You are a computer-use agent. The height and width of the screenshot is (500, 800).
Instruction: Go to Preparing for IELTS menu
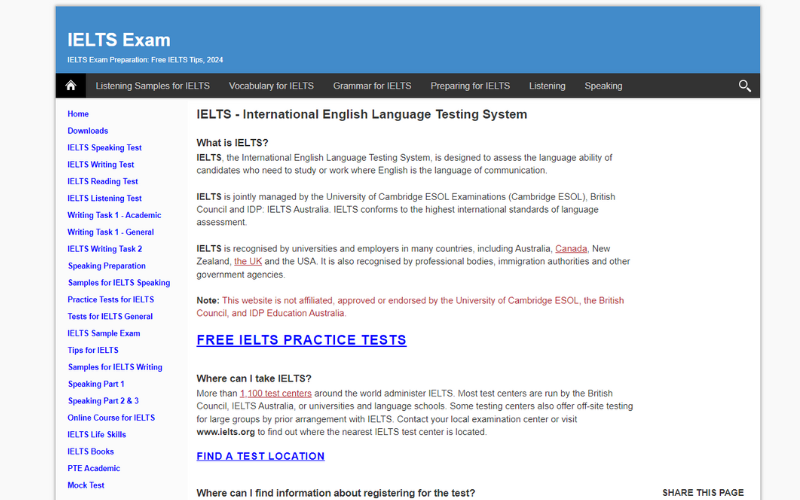click(470, 86)
